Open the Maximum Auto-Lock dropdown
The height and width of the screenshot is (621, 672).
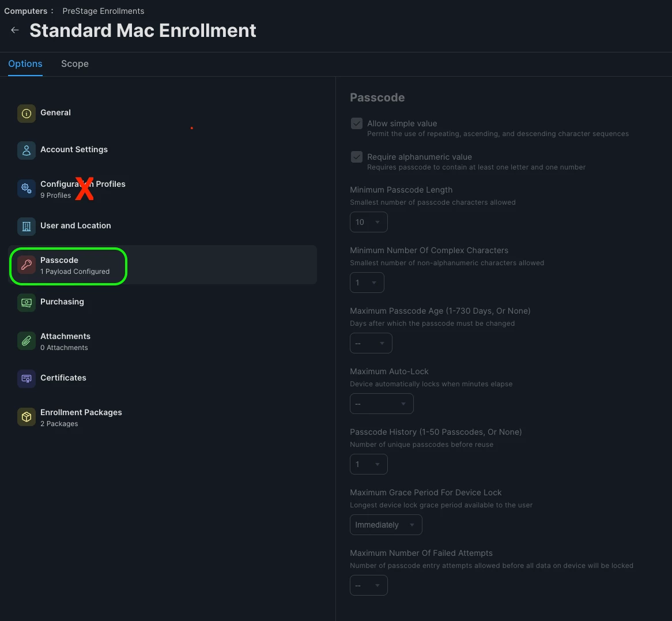[x=382, y=404]
